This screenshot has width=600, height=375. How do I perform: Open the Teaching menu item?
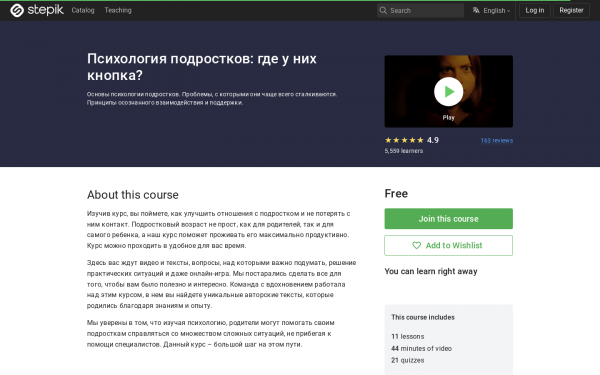118,10
